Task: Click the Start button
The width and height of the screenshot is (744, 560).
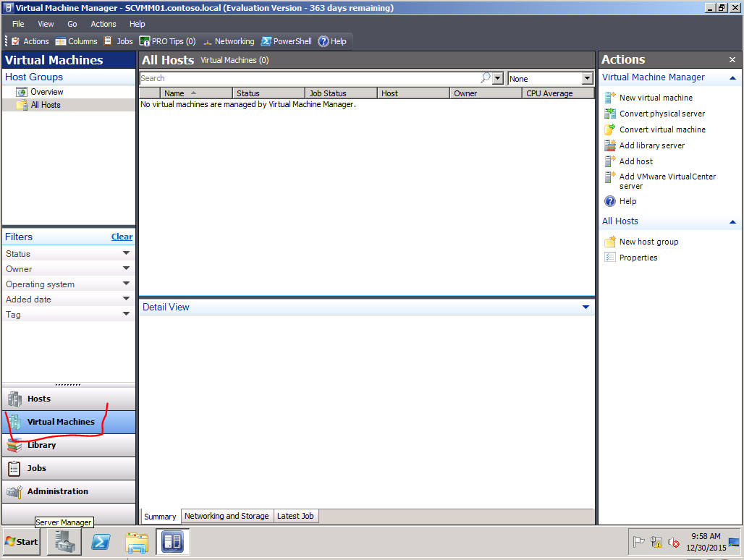Action: pos(22,541)
